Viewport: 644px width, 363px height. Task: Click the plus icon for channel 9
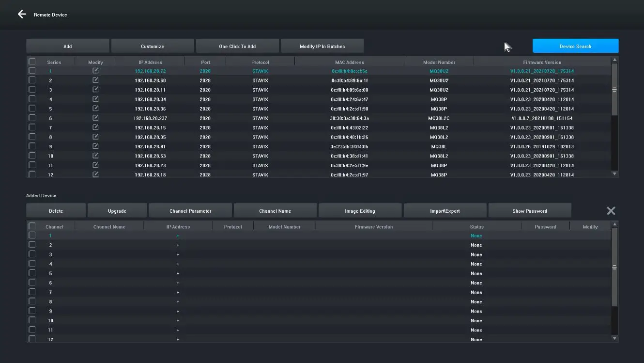click(x=178, y=311)
